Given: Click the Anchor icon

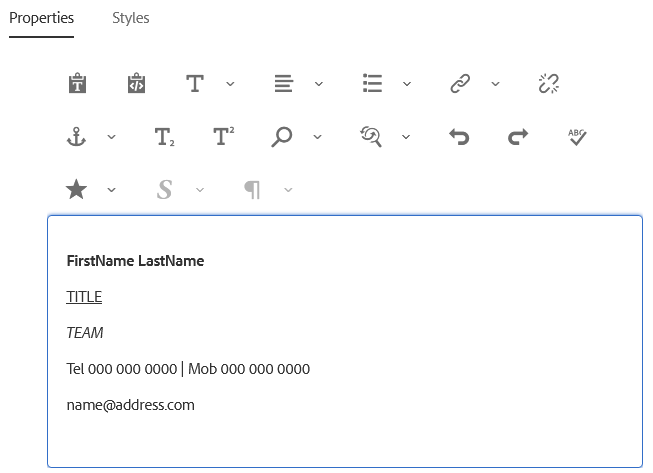Looking at the screenshot, I should click(76, 137).
